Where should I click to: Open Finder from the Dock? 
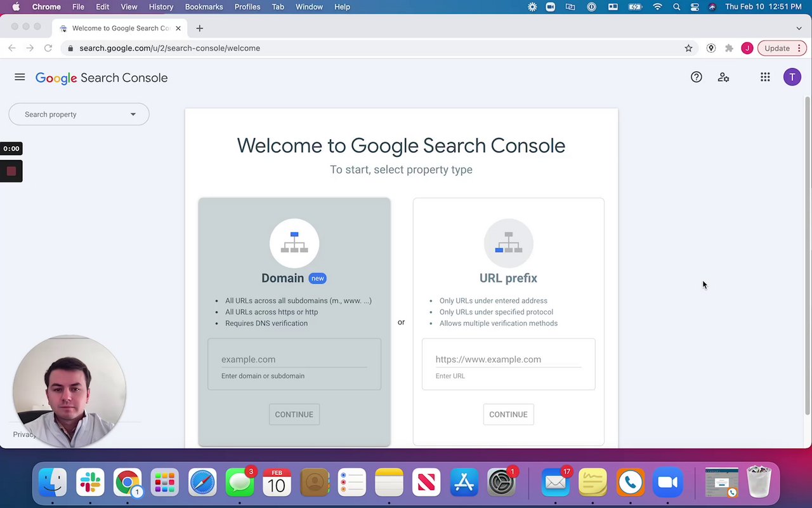tap(53, 483)
